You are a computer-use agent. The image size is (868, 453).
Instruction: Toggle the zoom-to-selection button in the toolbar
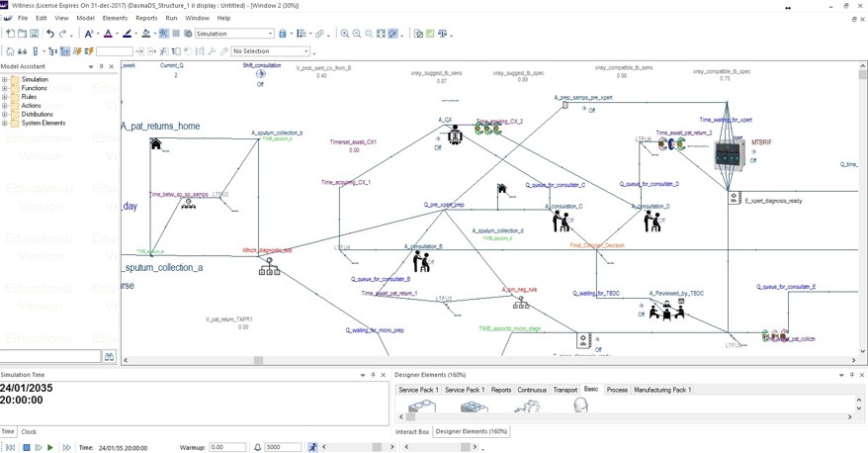tap(393, 34)
